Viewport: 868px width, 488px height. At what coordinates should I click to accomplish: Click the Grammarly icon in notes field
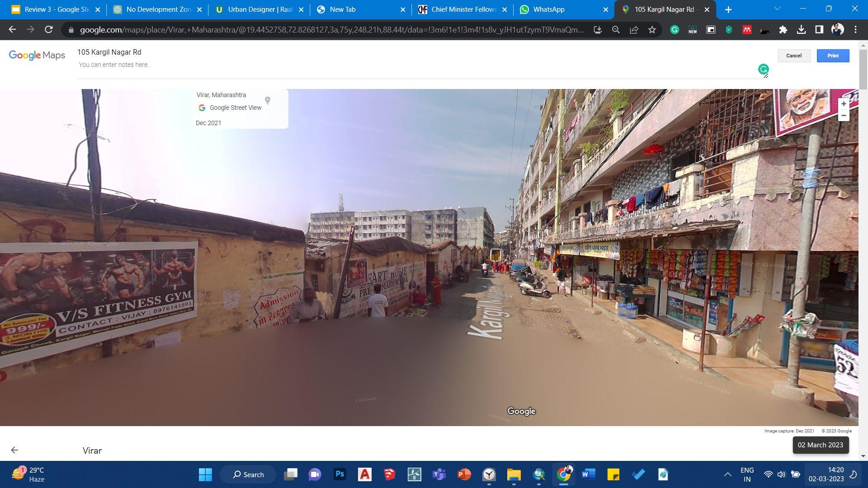(763, 69)
